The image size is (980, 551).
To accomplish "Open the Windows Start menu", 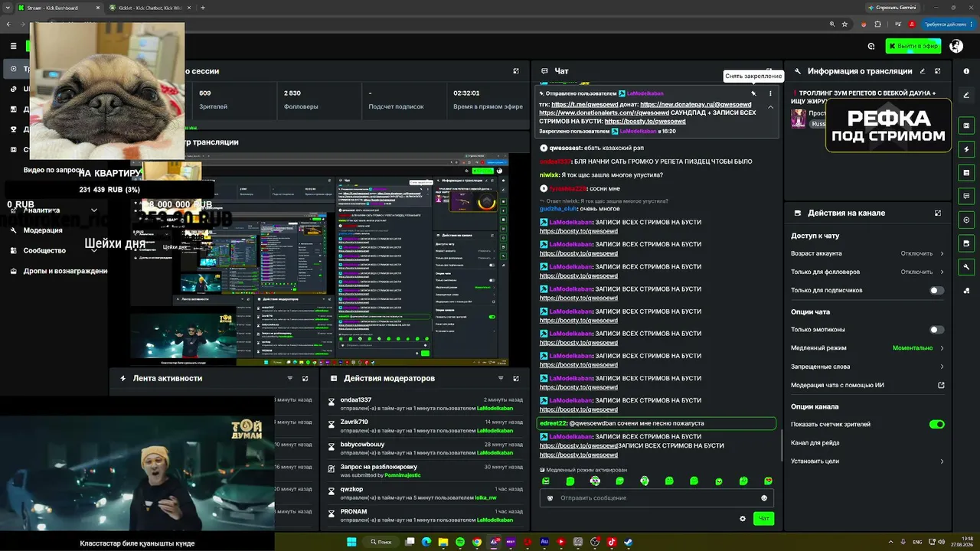I will click(351, 542).
